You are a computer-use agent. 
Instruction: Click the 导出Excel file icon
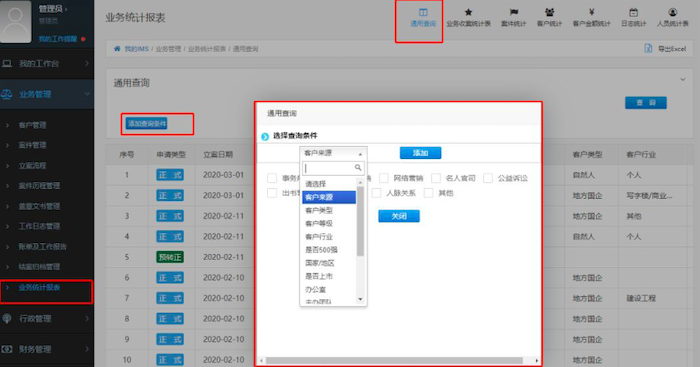click(648, 48)
